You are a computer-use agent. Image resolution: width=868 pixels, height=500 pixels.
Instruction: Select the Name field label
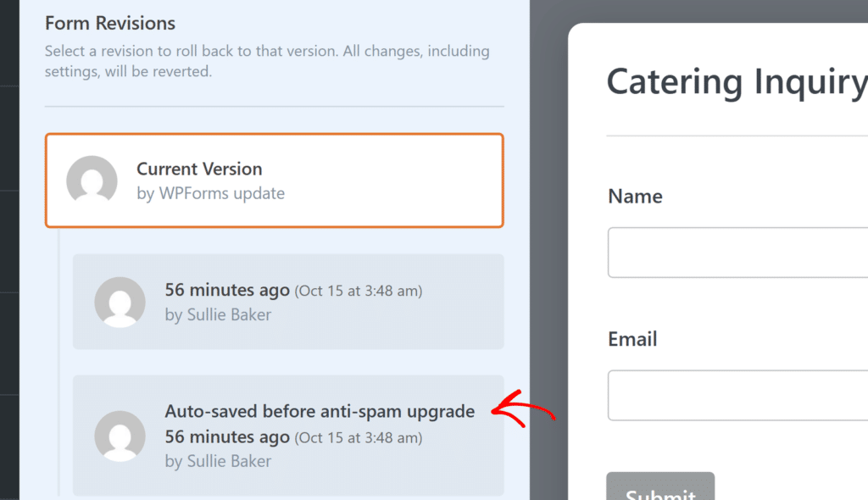pos(635,197)
